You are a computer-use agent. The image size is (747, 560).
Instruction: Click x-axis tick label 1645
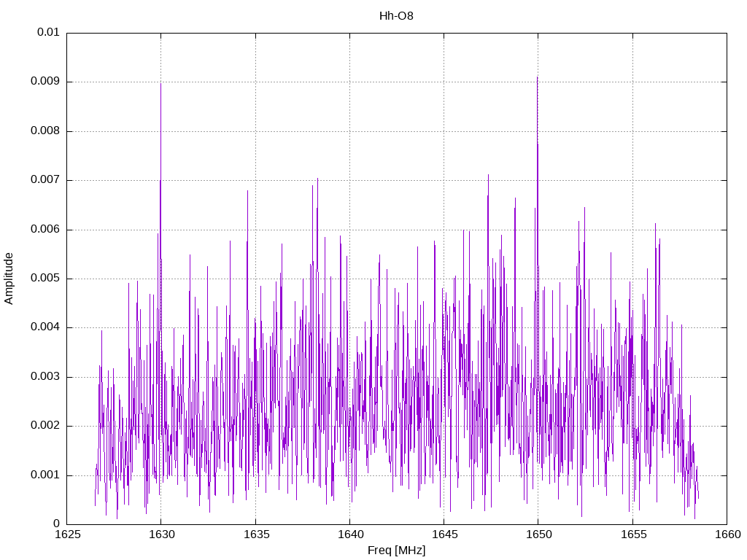[445, 534]
